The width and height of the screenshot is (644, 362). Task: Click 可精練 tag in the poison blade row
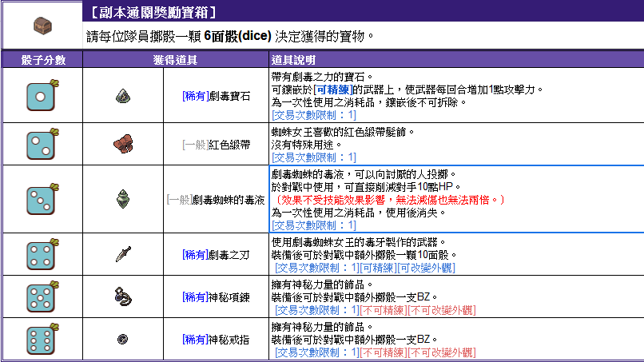pyautogui.click(x=378, y=268)
